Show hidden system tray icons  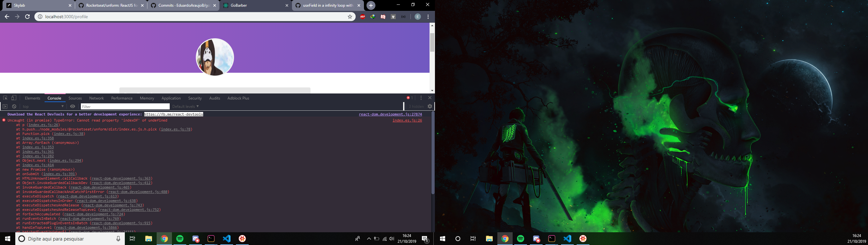tap(369, 239)
